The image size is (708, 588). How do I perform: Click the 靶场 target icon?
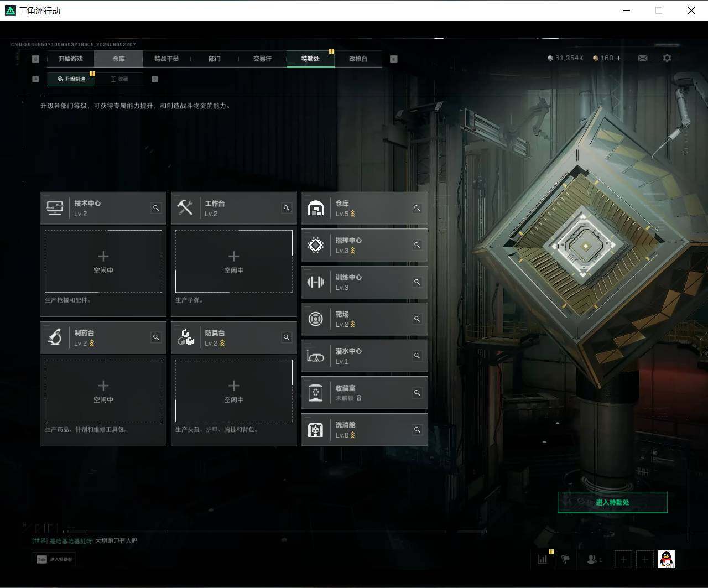[x=315, y=319]
